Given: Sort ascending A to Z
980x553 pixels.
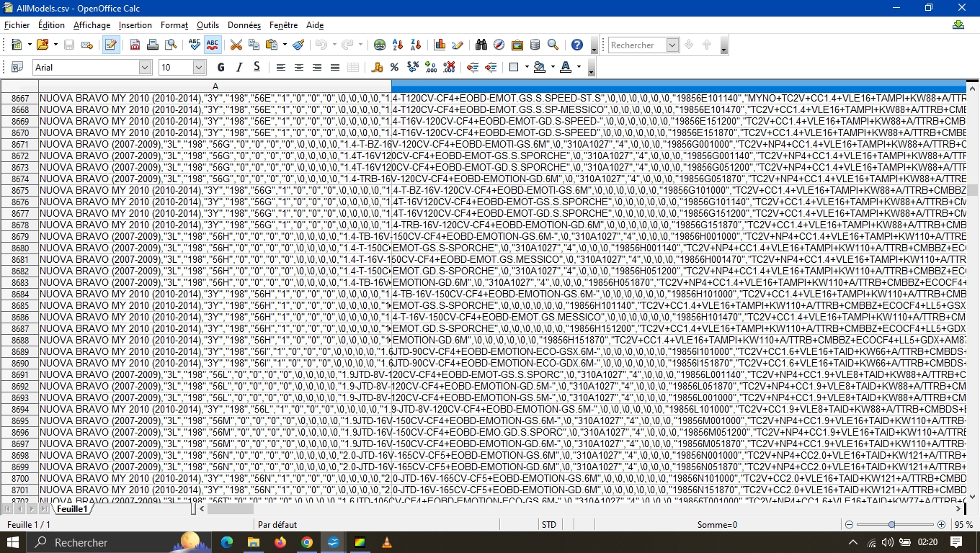Looking at the screenshot, I should [x=397, y=45].
